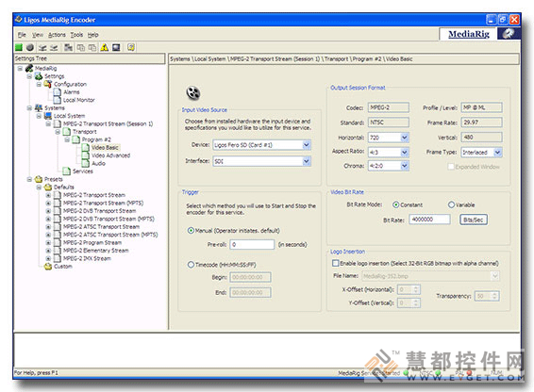The width and height of the screenshot is (534, 392).
Task: Open the Interface dropdown
Action: [307, 161]
